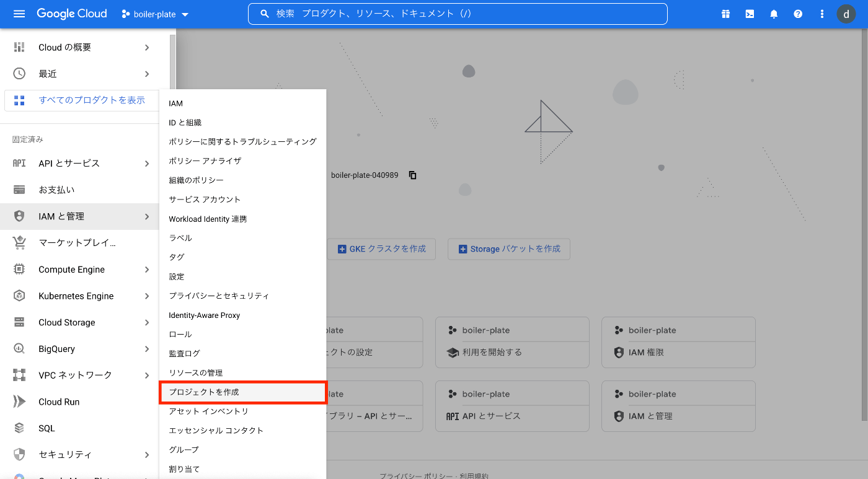Image resolution: width=868 pixels, height=479 pixels.
Task: Click すべてのプロダクトを表示 button
Action: pos(82,100)
